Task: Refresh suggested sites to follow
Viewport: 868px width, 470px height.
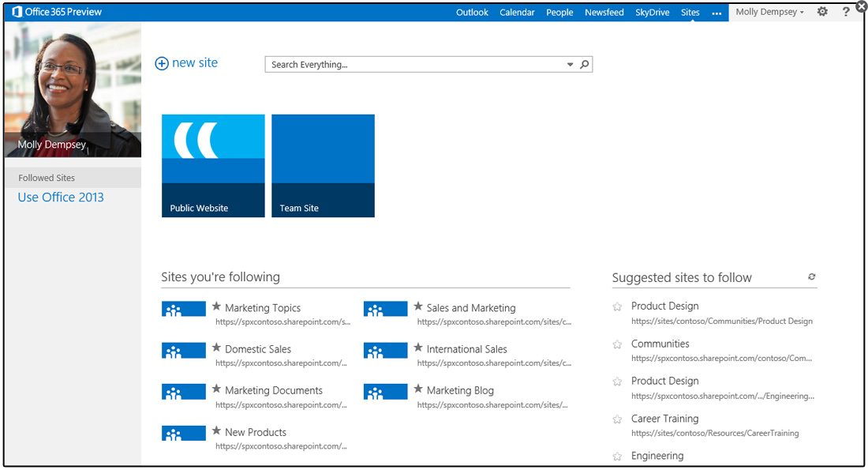Action: coord(811,276)
